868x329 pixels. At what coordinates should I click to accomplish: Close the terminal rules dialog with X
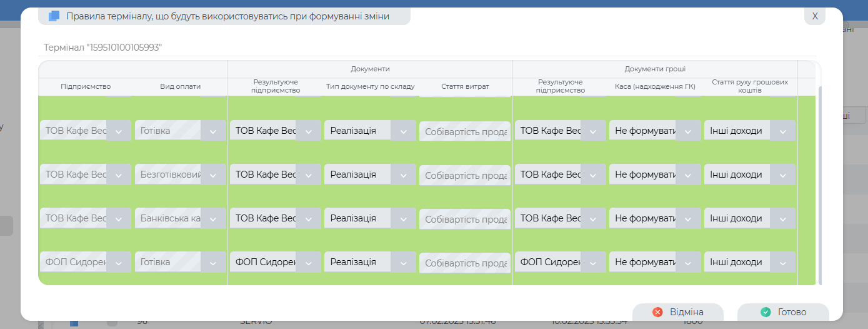coord(814,16)
